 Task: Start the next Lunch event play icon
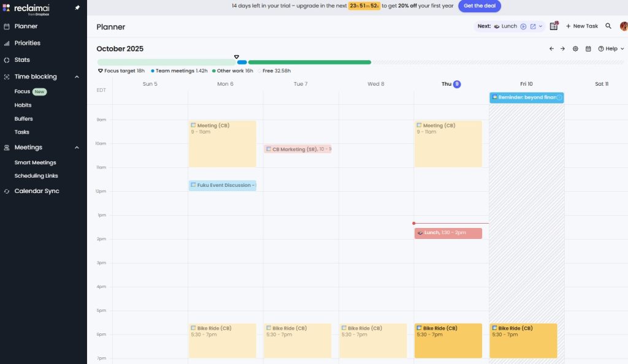coord(523,26)
